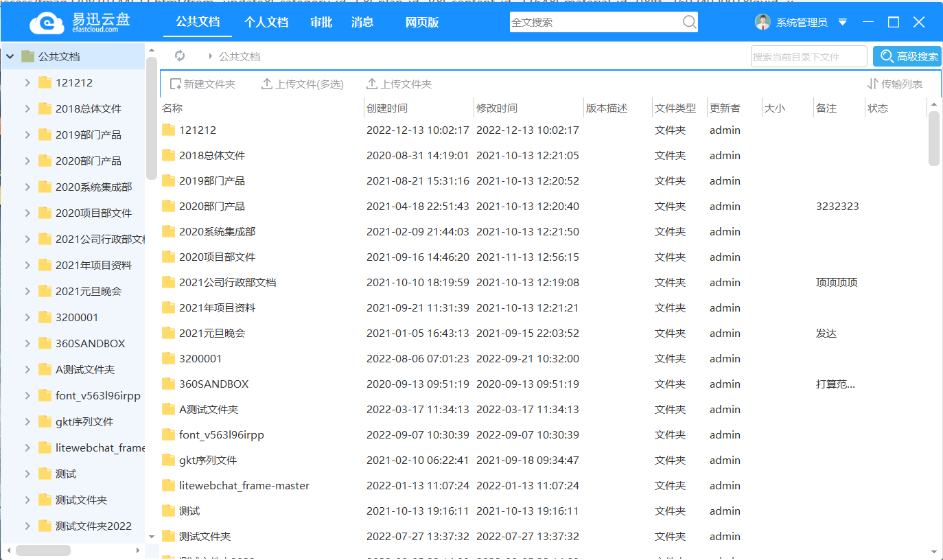The image size is (943, 560).
Task: Expand the 测试文件夹 tree node
Action: tap(27, 500)
